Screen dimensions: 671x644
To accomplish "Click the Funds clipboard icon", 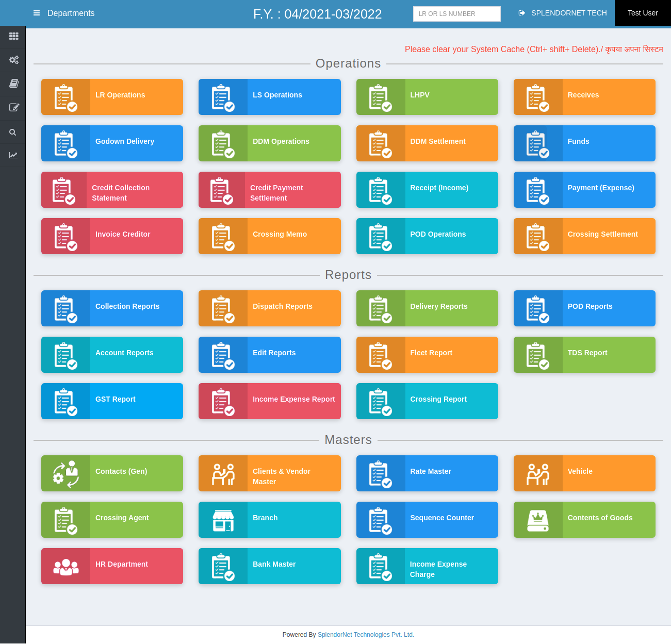I will (x=538, y=144).
